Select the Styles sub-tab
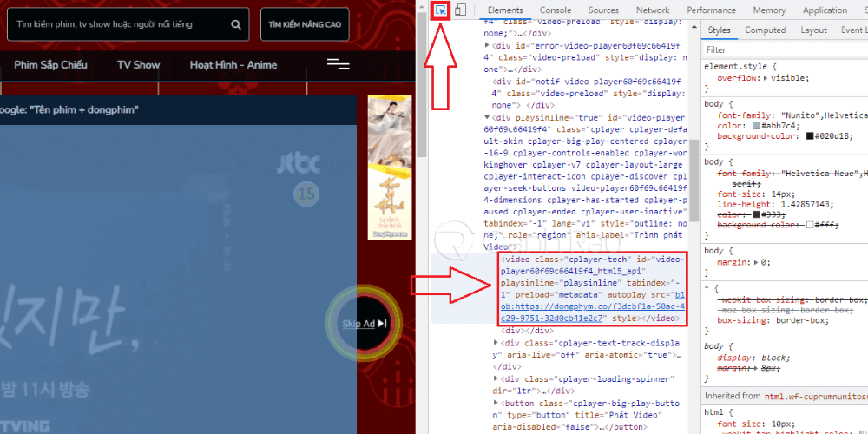This screenshot has height=434, width=868. pos(719,30)
